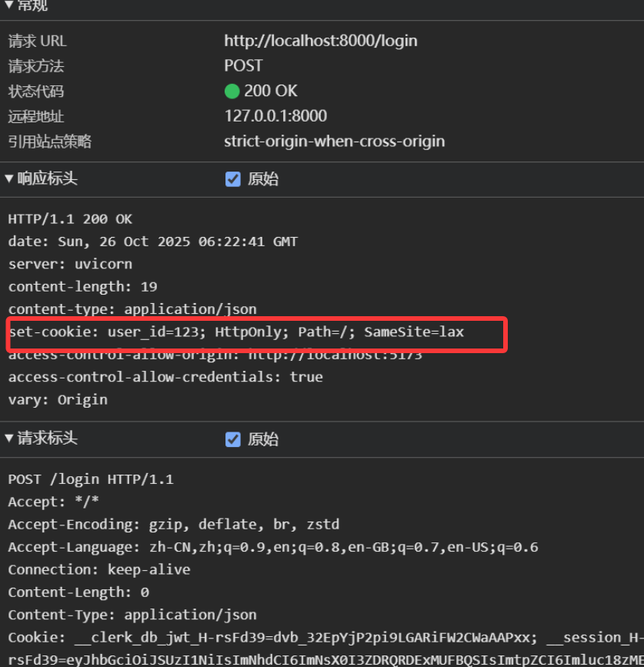Click the vary: Origin header line
644x667 pixels.
click(x=58, y=400)
